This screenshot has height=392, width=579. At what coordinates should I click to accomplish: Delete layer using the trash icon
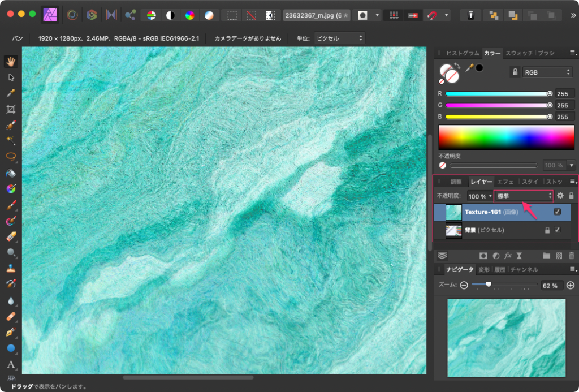[571, 256]
